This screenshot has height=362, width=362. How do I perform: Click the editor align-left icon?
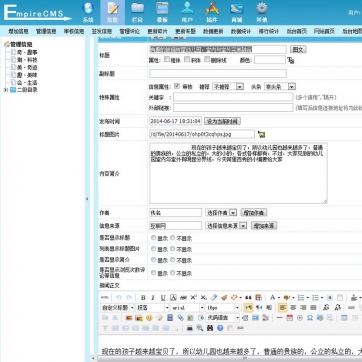click(282, 308)
